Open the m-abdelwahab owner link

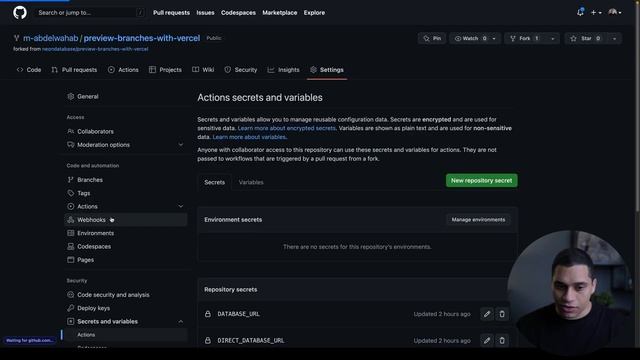(x=51, y=38)
